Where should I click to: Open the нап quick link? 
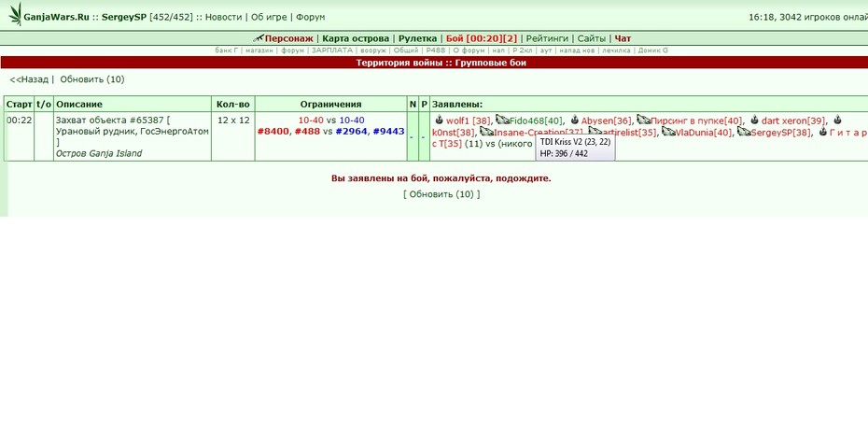tap(498, 50)
